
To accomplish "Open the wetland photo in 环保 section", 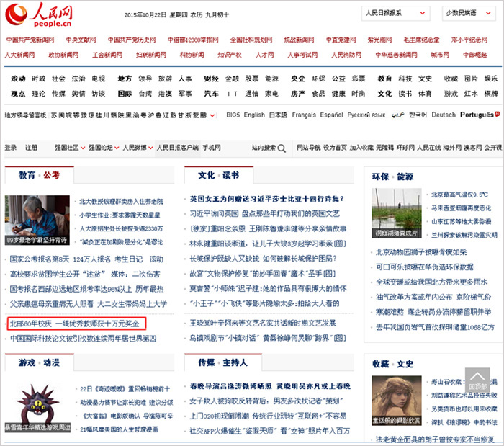I will pyautogui.click(x=397, y=213).
